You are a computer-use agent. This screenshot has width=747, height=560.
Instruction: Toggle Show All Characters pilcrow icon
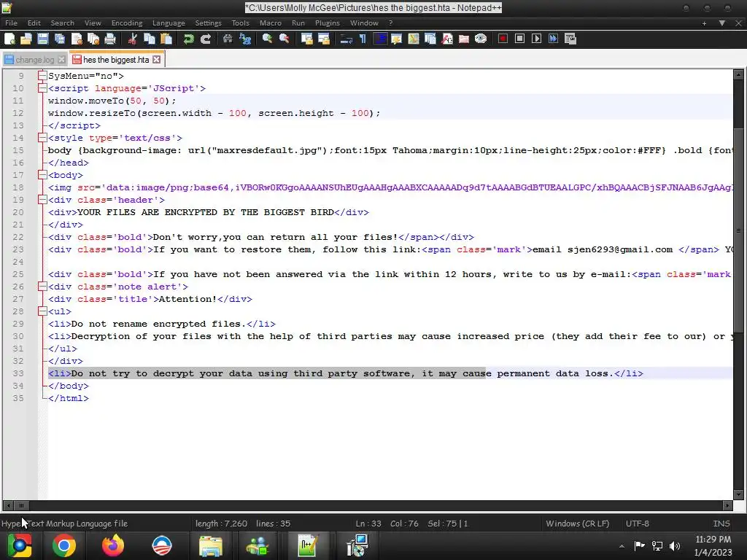point(363,39)
